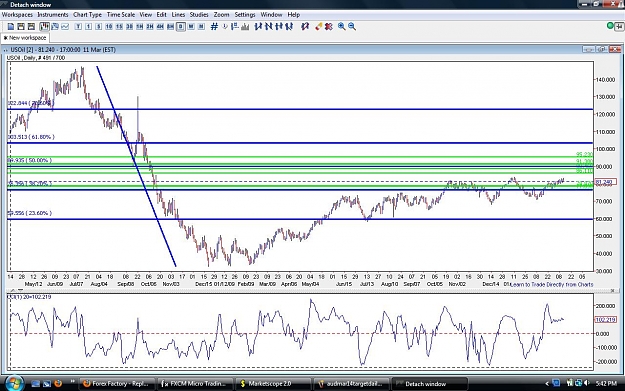625x391 pixels.
Task: Click the USOil Daily chart title text
Action: pyautogui.click(x=36, y=58)
